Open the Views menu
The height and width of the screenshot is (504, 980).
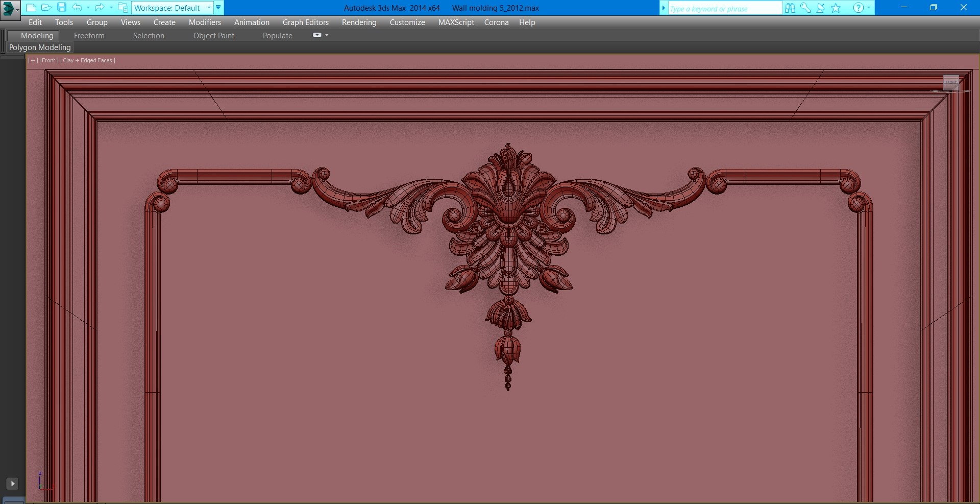pyautogui.click(x=131, y=22)
